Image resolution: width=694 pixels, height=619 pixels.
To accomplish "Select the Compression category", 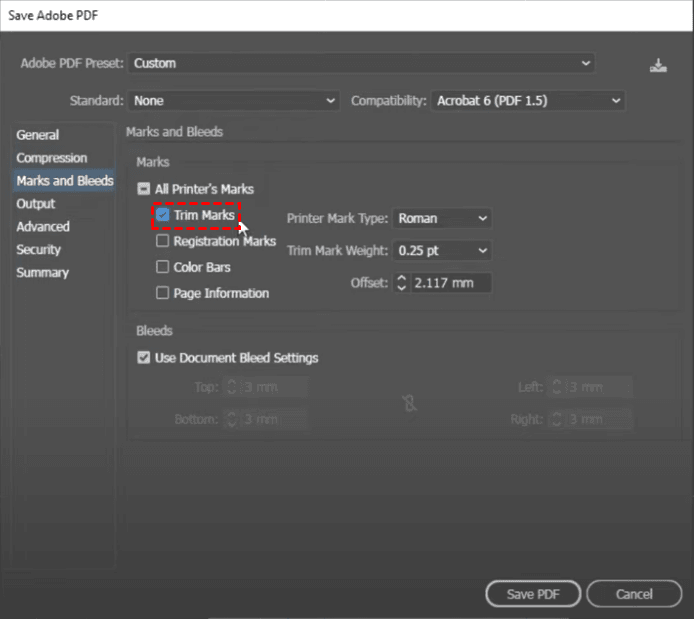I will (52, 158).
